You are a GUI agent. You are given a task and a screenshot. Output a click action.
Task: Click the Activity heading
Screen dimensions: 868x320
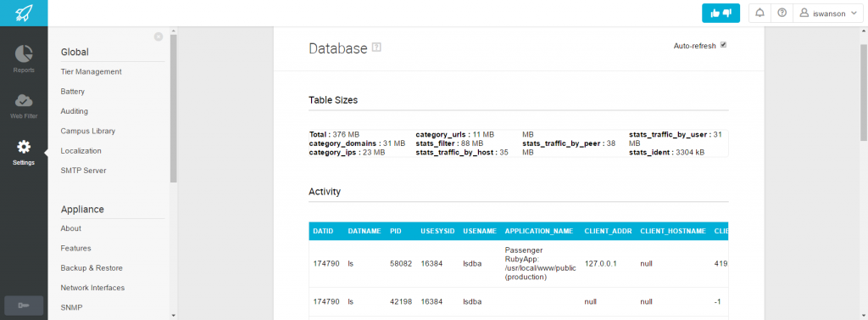(x=325, y=192)
